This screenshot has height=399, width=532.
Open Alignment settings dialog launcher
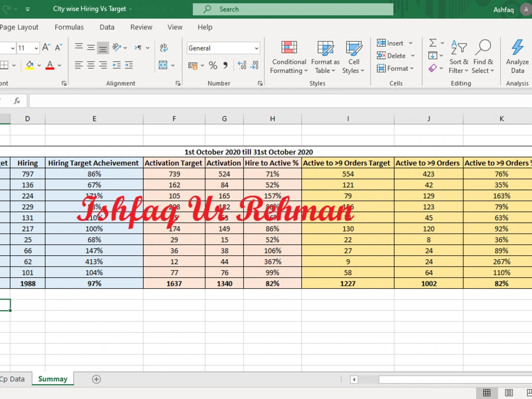coord(178,83)
